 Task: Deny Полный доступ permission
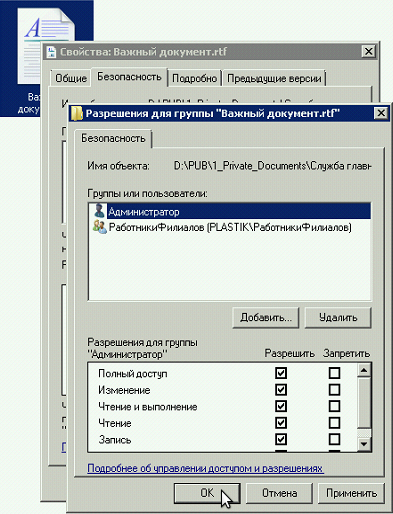(334, 373)
